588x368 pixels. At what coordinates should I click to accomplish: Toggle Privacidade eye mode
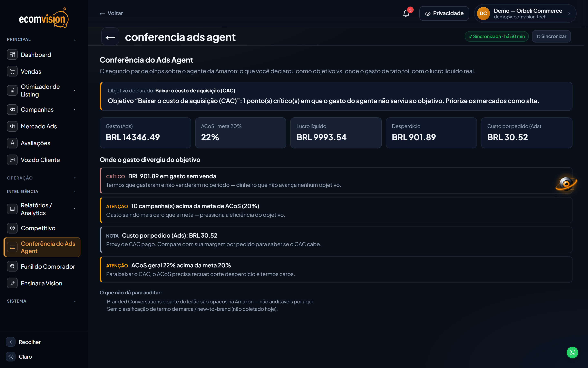(444, 13)
